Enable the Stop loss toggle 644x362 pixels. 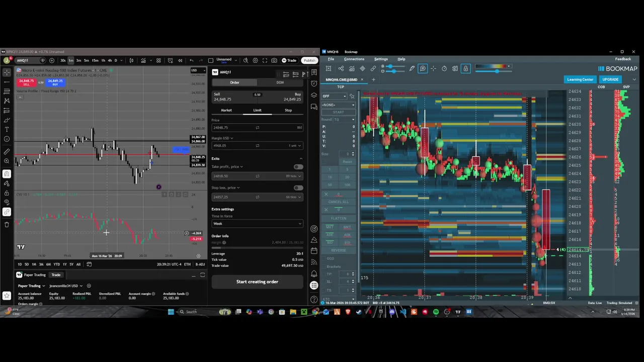click(x=298, y=188)
